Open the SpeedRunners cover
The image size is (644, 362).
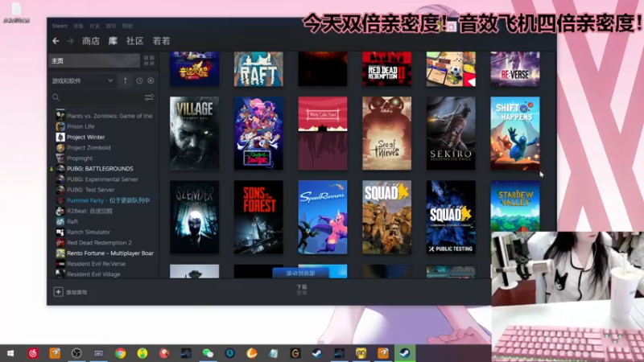(323, 217)
